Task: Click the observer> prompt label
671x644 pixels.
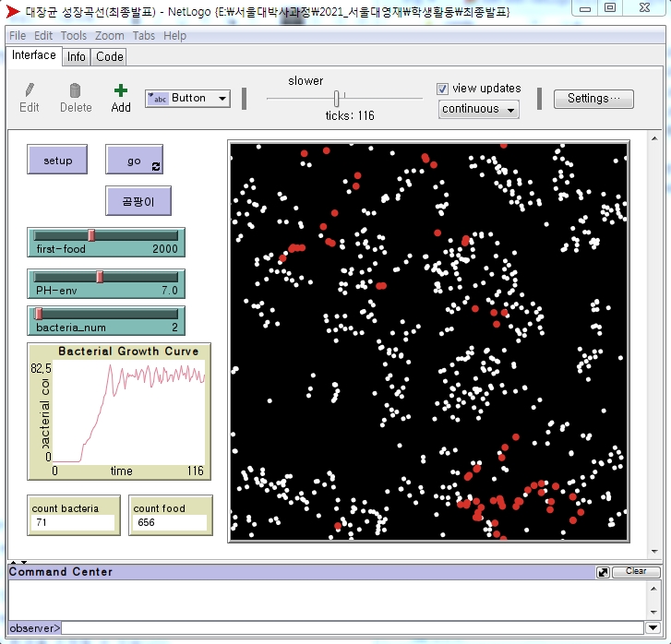Action: (35, 627)
